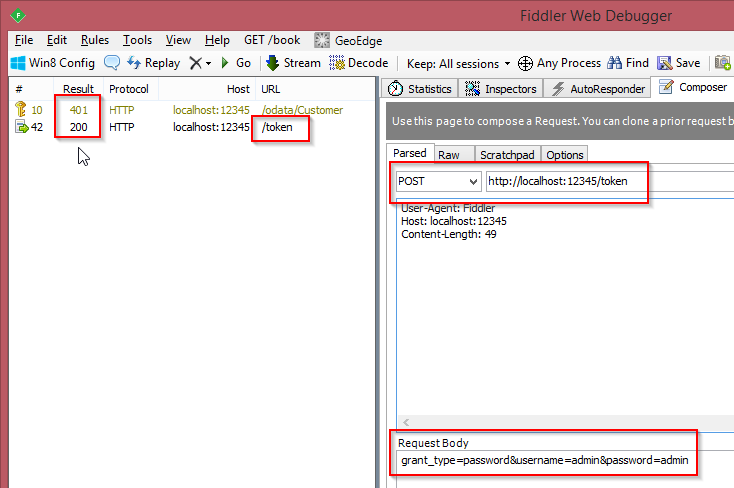734x488 pixels.
Task: Switch to the AutoResponder tab
Action: pos(598,89)
